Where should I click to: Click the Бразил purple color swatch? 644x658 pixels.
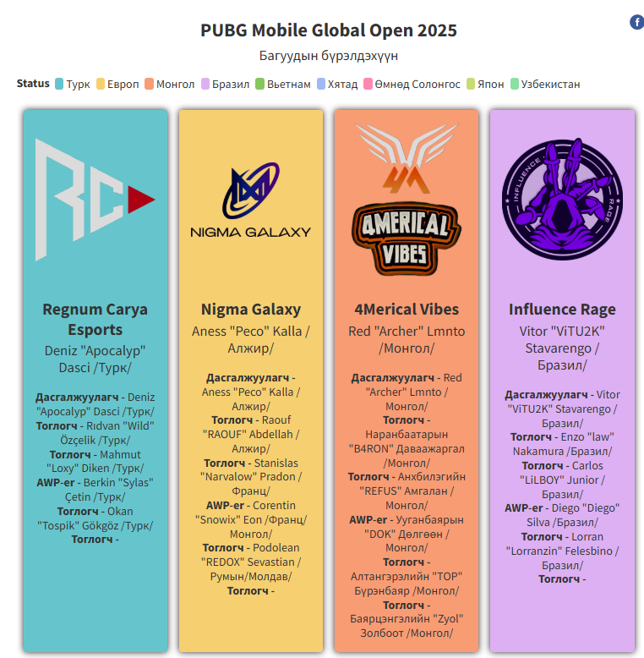[205, 85]
